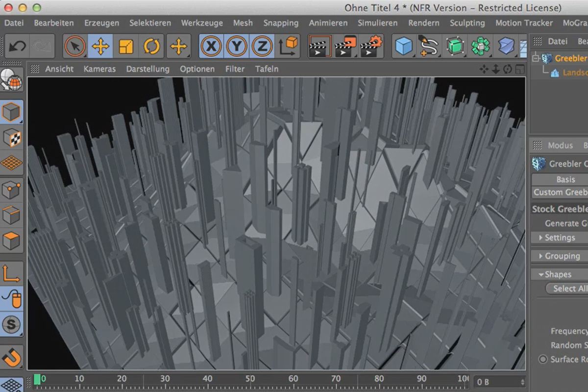Toggle the Y axis lock
The width and height of the screenshot is (588, 392).
tap(237, 47)
